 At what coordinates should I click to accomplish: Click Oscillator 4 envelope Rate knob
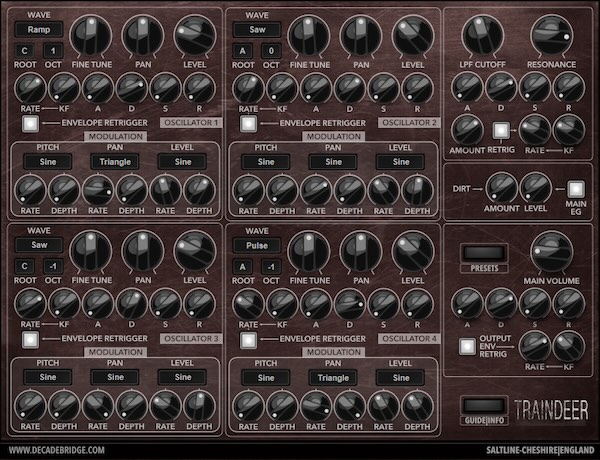[248, 304]
